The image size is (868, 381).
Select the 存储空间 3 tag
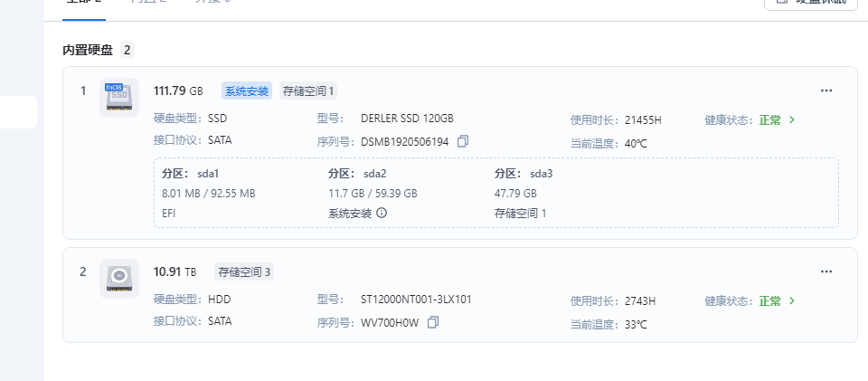[x=244, y=271]
